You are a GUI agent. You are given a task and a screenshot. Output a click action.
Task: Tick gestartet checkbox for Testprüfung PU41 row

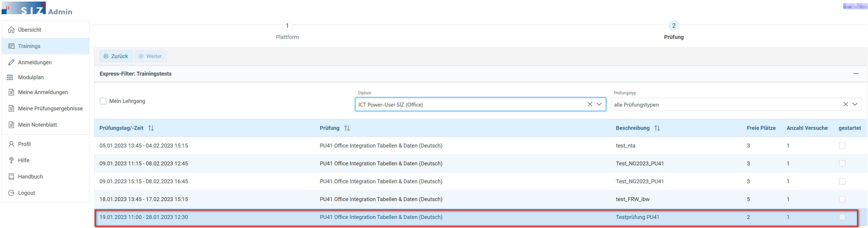(842, 217)
